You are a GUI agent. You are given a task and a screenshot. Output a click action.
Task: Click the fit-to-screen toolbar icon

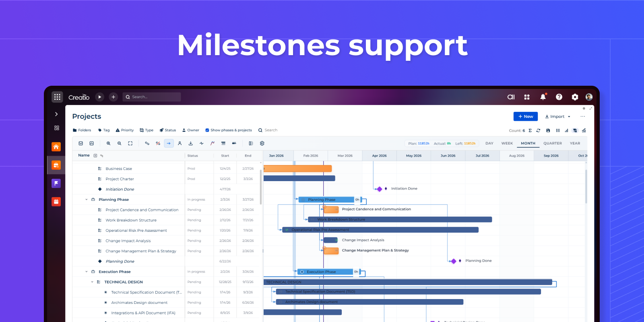pyautogui.click(x=130, y=143)
